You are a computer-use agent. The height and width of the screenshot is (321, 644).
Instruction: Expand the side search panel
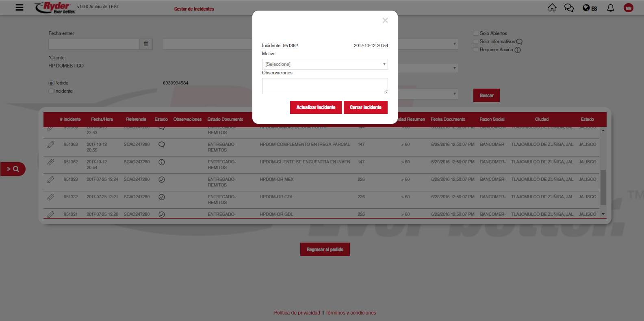13,169
